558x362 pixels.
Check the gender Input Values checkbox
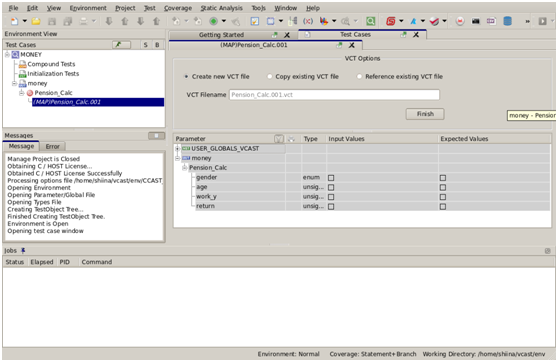click(331, 178)
